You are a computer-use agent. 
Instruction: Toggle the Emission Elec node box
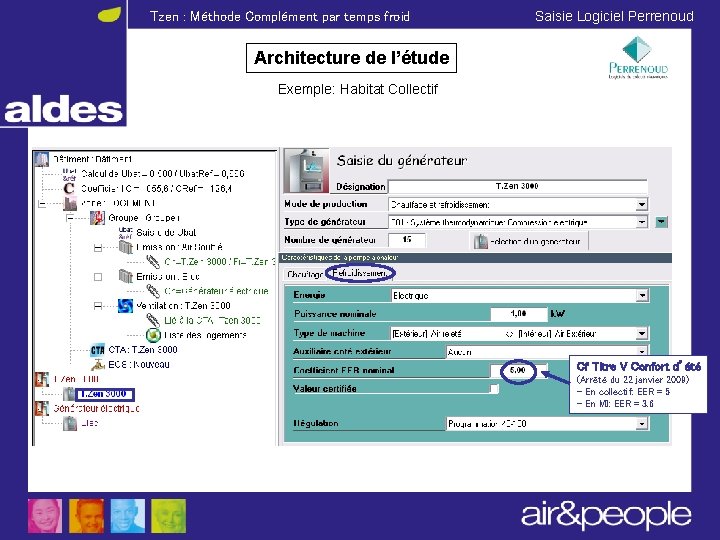pos(98,277)
